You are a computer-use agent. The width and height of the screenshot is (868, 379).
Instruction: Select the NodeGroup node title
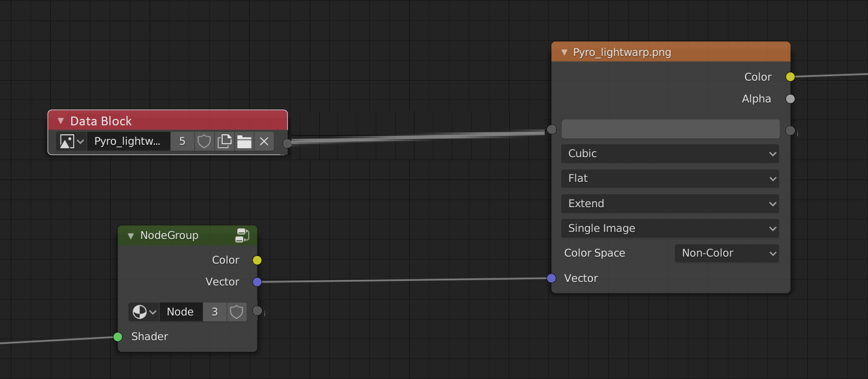tap(169, 235)
